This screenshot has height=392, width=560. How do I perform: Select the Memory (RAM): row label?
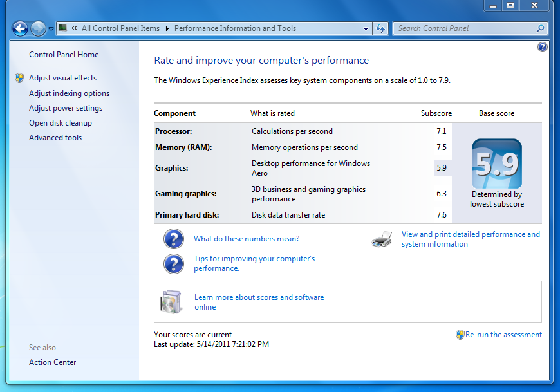pyautogui.click(x=183, y=147)
